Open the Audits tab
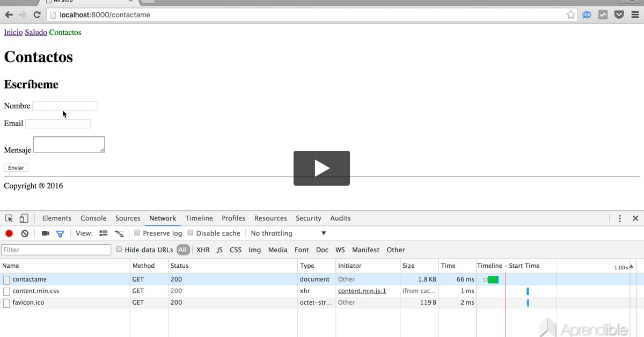Screen dimensions: 644x337 [x=340, y=218]
